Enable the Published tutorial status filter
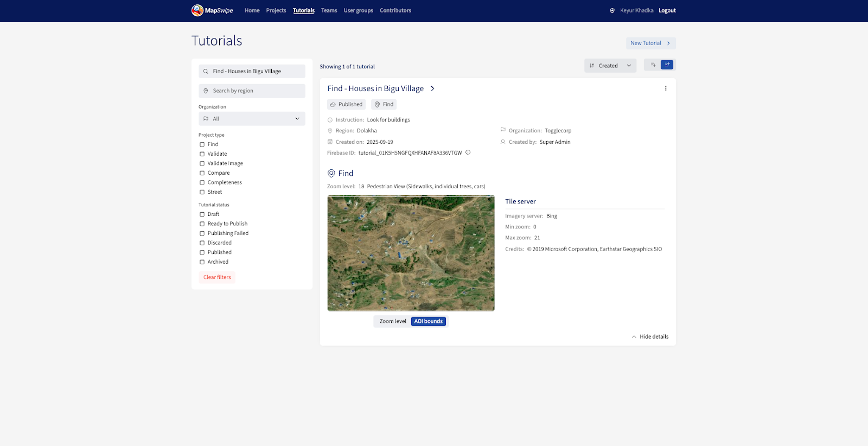 point(202,252)
